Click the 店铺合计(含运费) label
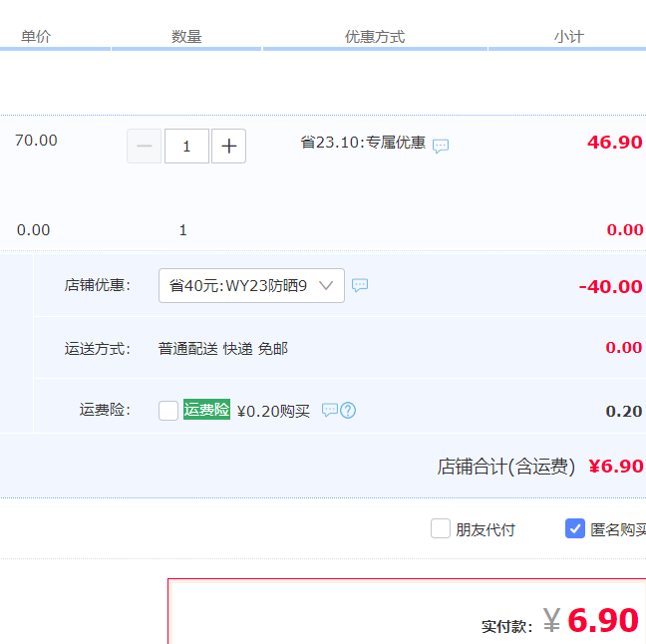 point(505,467)
